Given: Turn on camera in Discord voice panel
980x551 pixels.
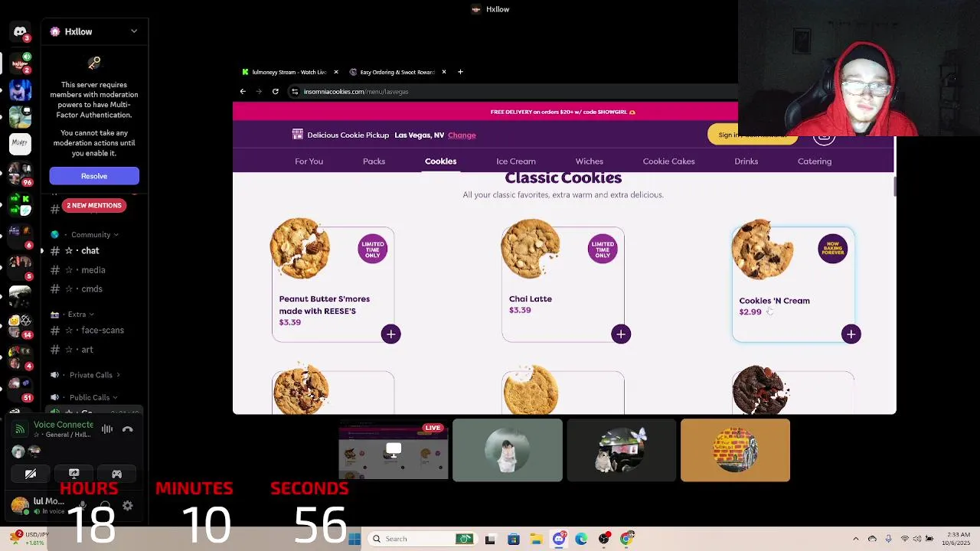Looking at the screenshot, I should click(31, 474).
